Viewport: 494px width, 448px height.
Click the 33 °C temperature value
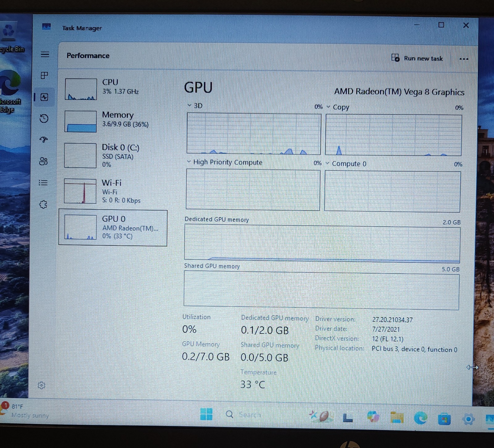point(253,384)
